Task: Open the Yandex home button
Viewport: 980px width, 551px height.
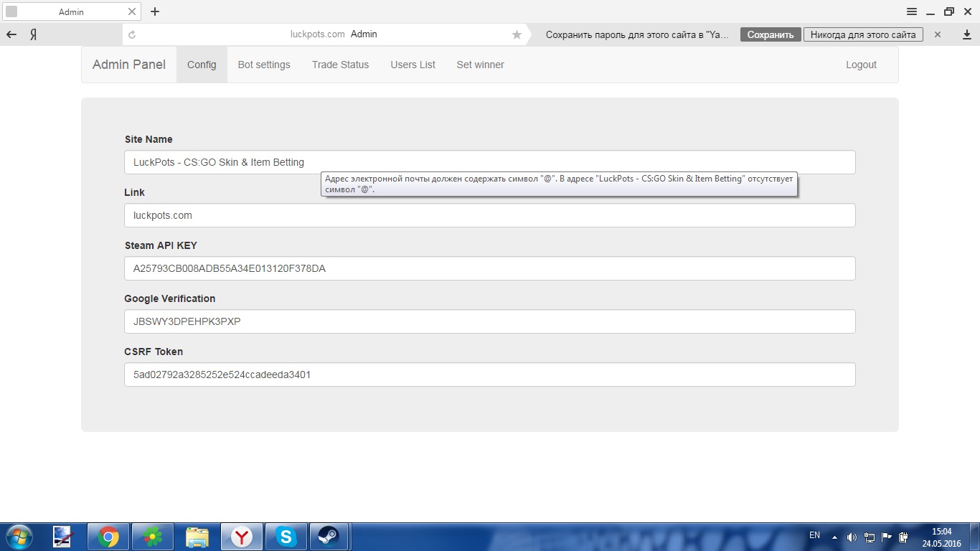Action: click(x=33, y=34)
